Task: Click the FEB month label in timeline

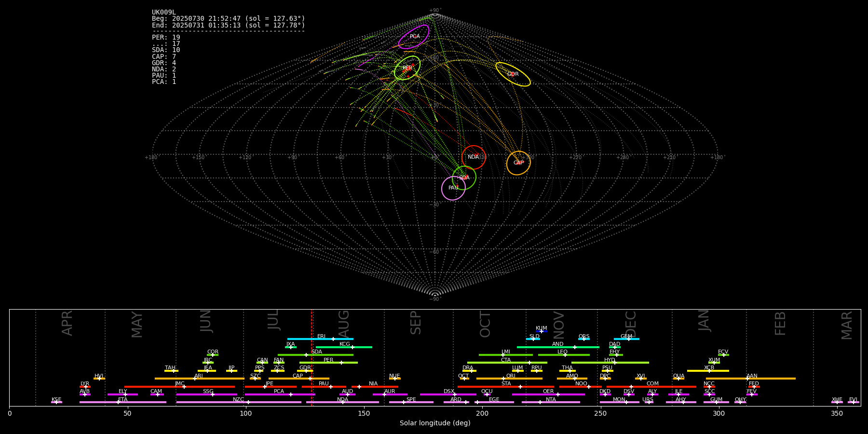Action: [x=780, y=324]
